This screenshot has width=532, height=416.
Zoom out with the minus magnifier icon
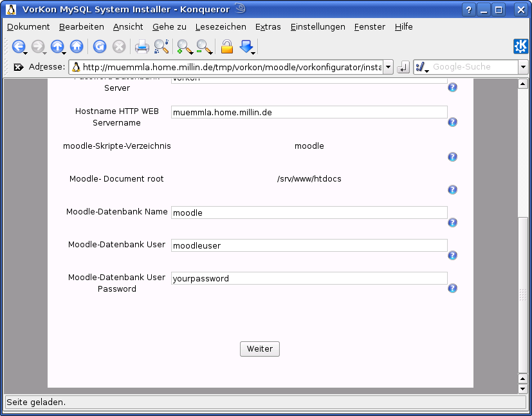(x=203, y=46)
